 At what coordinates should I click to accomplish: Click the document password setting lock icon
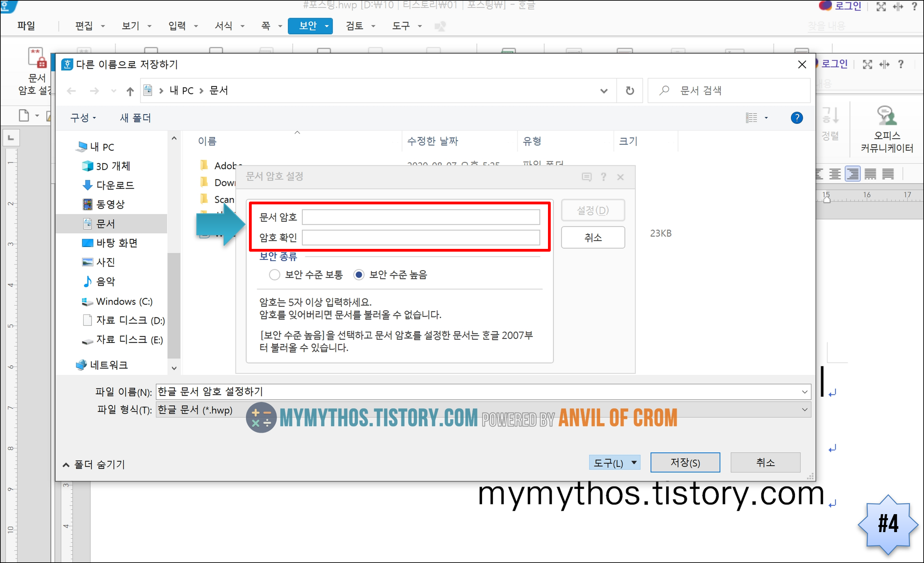(37, 58)
